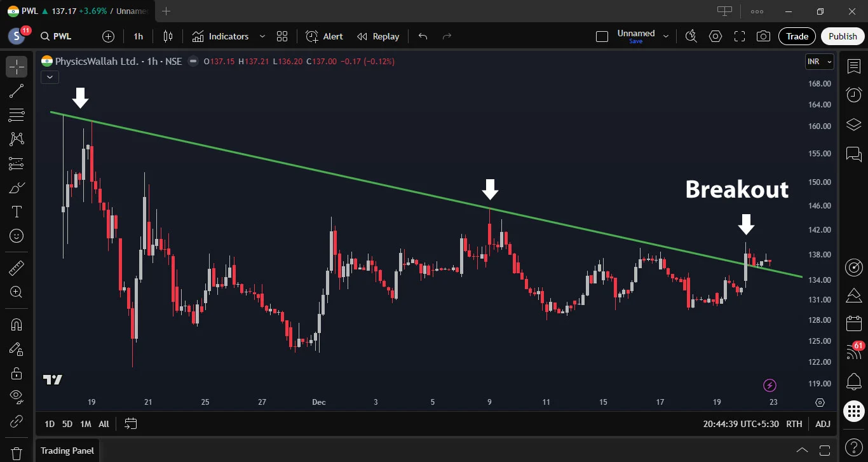Open the candlestick chart type selector
Viewport: 868px width, 462px height.
(168, 36)
